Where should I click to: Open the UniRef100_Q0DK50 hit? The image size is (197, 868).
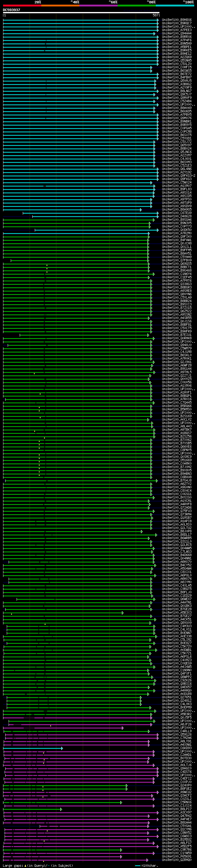177,230
